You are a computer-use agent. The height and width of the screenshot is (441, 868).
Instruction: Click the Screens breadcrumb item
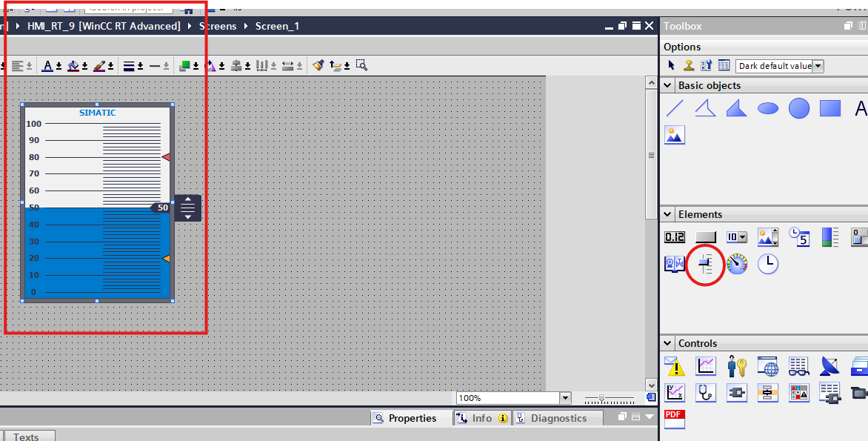[218, 26]
